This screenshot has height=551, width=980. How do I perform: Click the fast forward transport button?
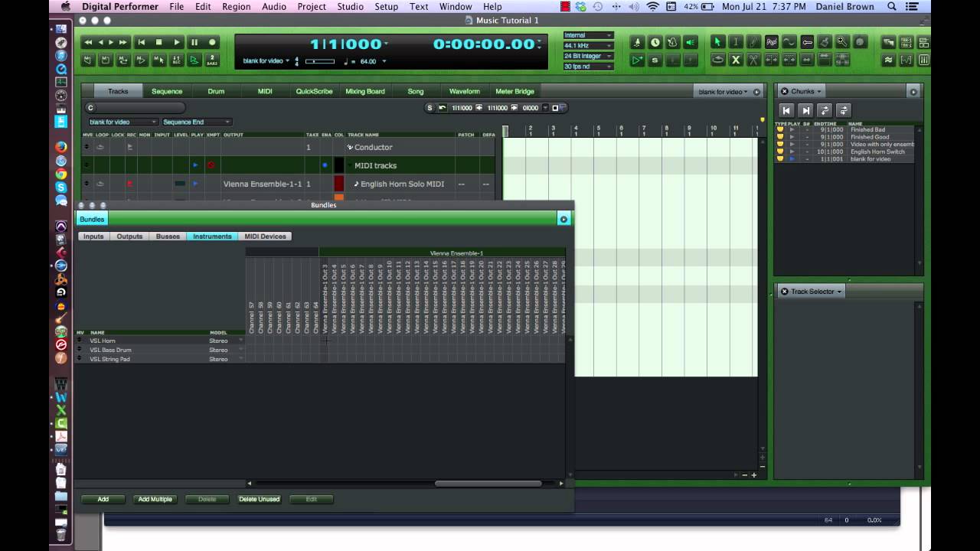(122, 42)
